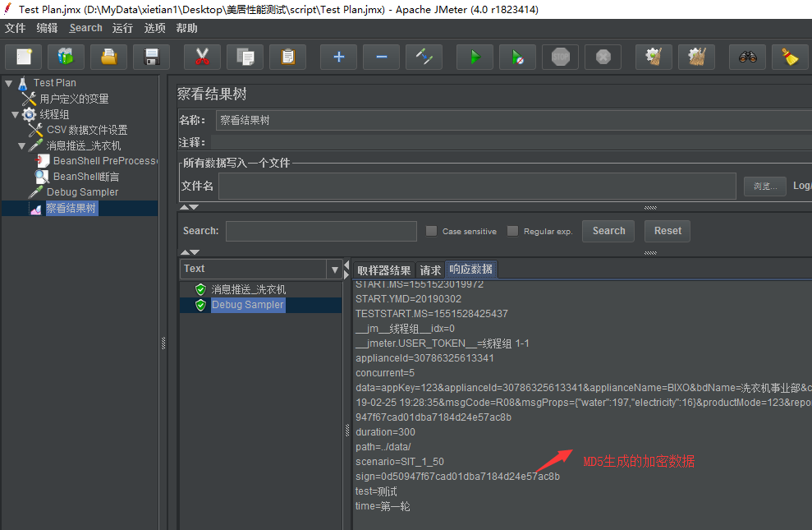
Task: Click the Reset Search broom icon
Action: coord(791,57)
